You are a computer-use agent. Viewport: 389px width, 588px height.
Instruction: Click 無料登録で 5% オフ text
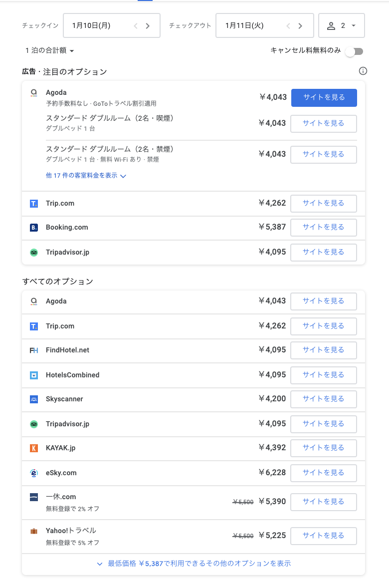(x=73, y=543)
